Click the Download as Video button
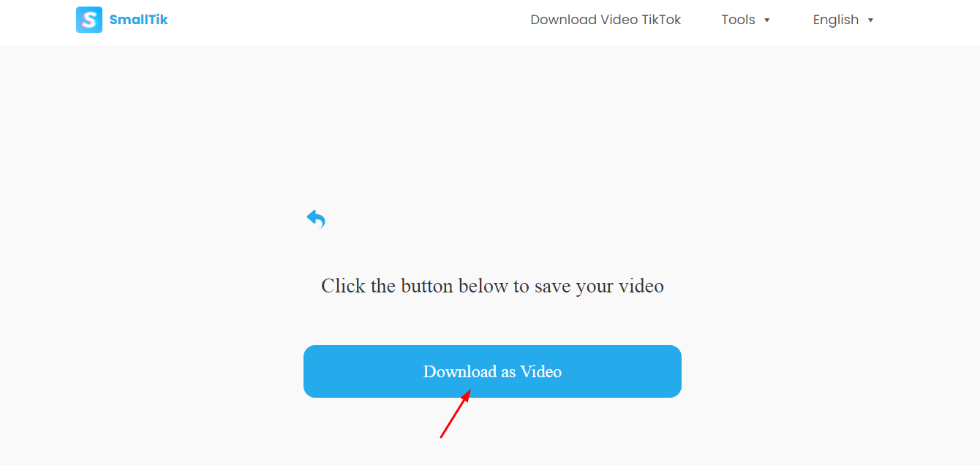980x465 pixels. [492, 371]
